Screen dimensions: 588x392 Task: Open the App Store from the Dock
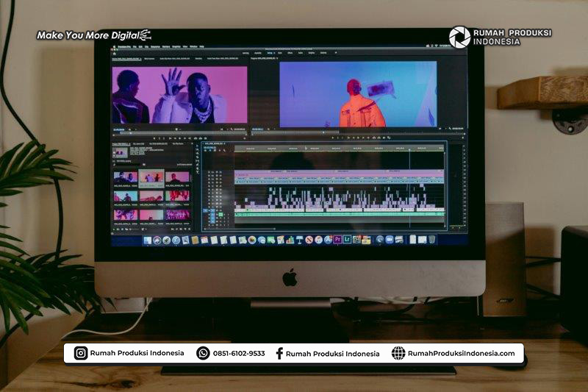pos(328,240)
